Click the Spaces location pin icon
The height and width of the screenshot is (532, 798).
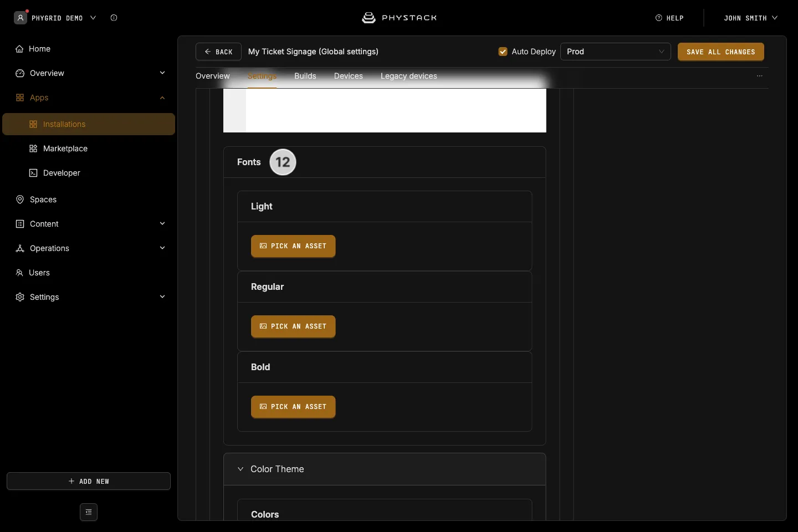(20, 199)
